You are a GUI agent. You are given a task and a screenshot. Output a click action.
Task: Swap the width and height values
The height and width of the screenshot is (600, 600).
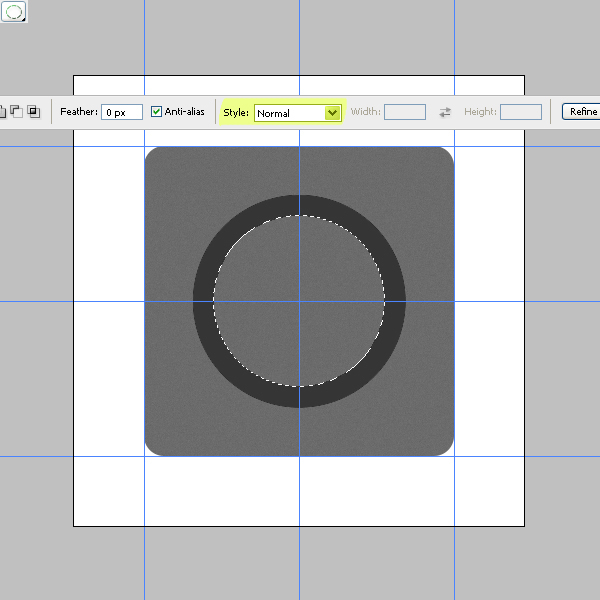click(445, 112)
